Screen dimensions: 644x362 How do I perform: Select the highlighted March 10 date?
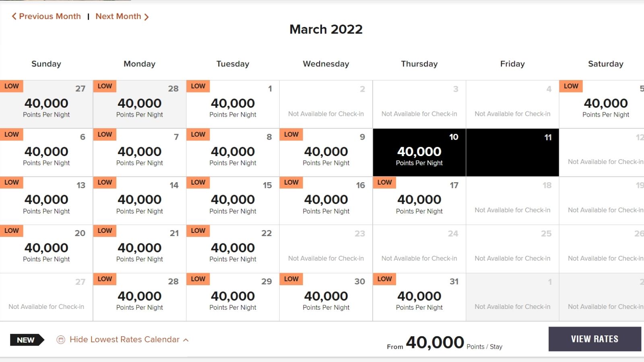pos(419,152)
